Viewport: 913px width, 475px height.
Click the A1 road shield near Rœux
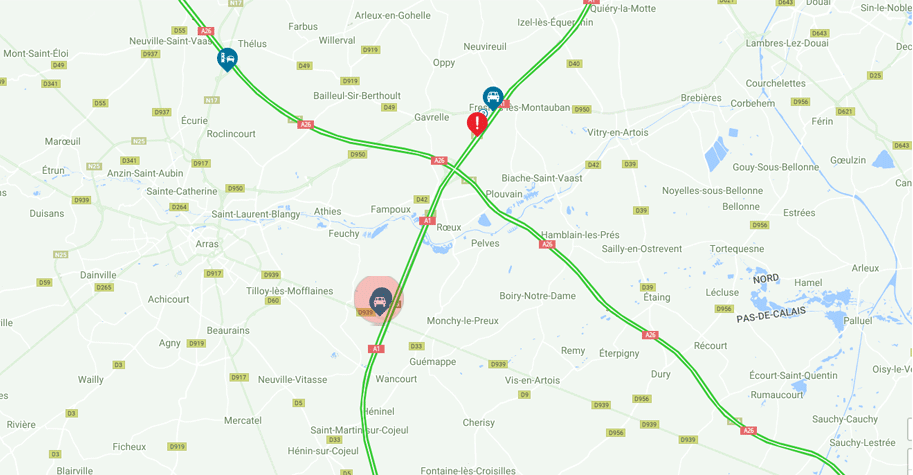click(427, 221)
